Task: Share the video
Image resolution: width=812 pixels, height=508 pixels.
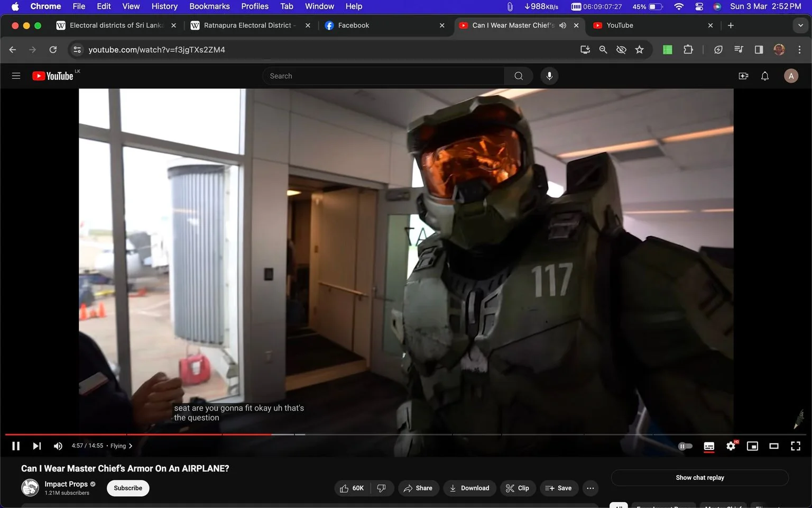Action: (x=418, y=488)
